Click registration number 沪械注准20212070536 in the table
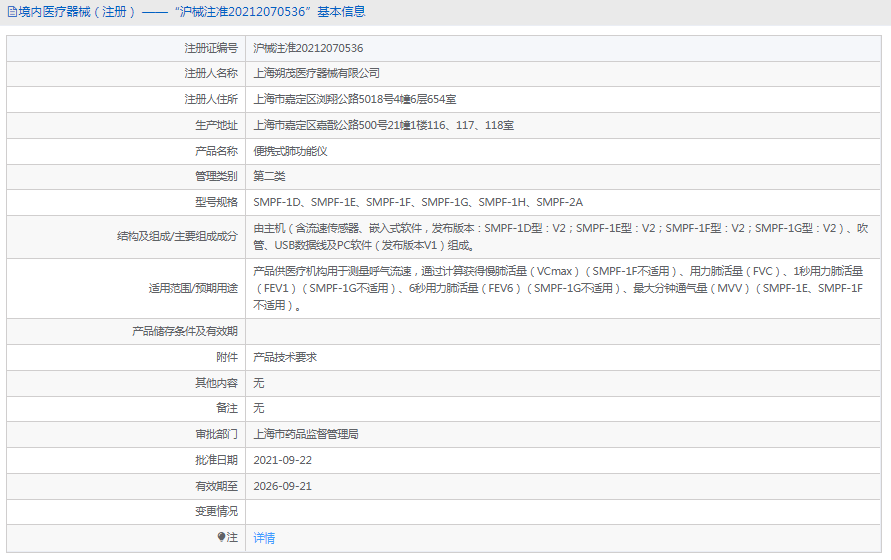This screenshot has height=560, width=891. click(x=308, y=48)
